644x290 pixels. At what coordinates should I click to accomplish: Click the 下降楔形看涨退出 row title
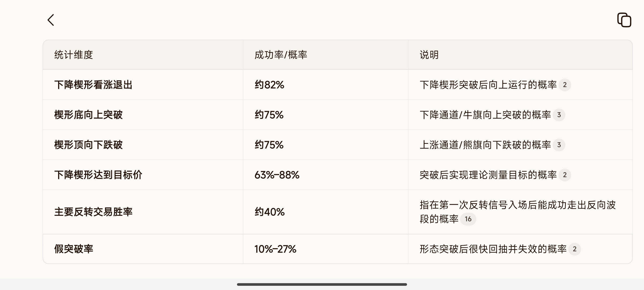[93, 85]
